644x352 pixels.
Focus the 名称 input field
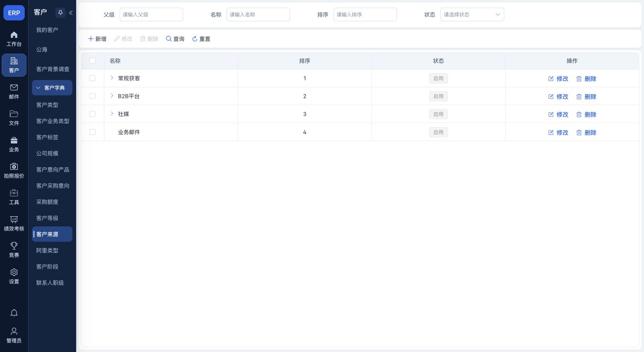click(258, 14)
